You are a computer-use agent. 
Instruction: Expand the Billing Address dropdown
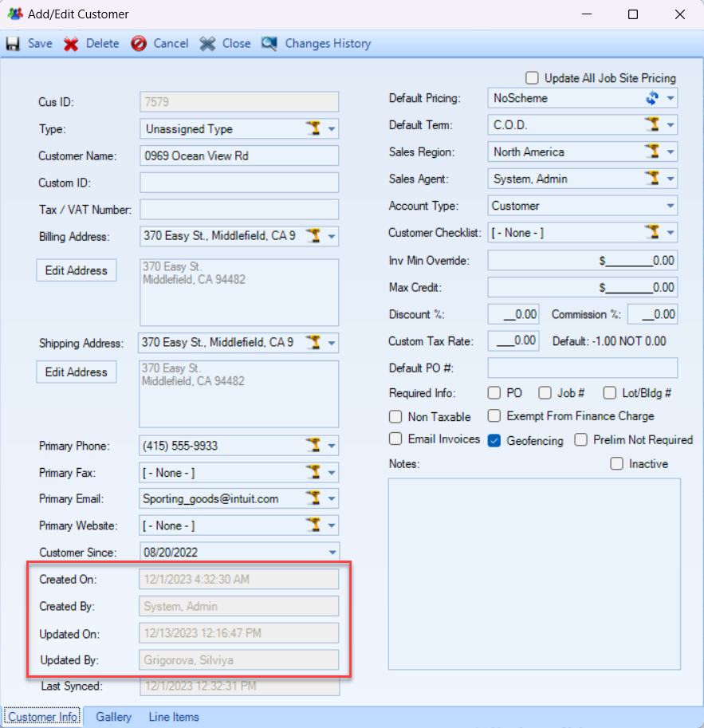point(332,237)
